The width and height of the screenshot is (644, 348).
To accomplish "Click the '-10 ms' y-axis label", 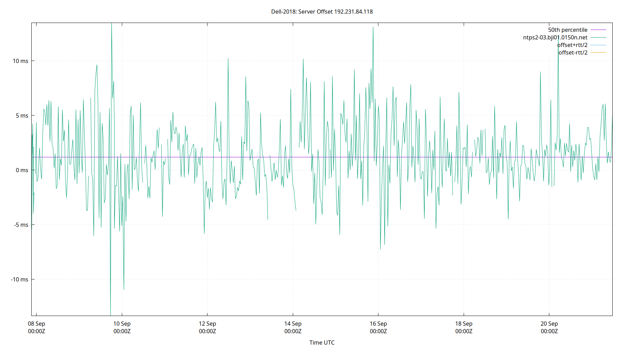I will pos(19,279).
